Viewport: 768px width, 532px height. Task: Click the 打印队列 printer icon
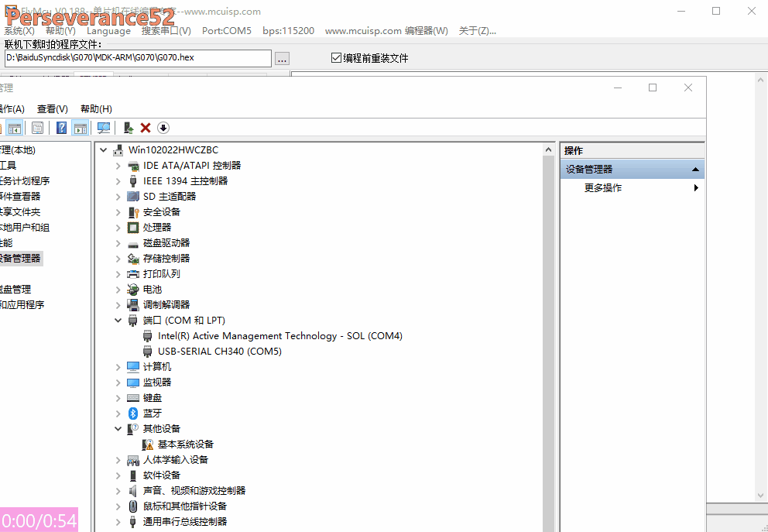[133, 274]
